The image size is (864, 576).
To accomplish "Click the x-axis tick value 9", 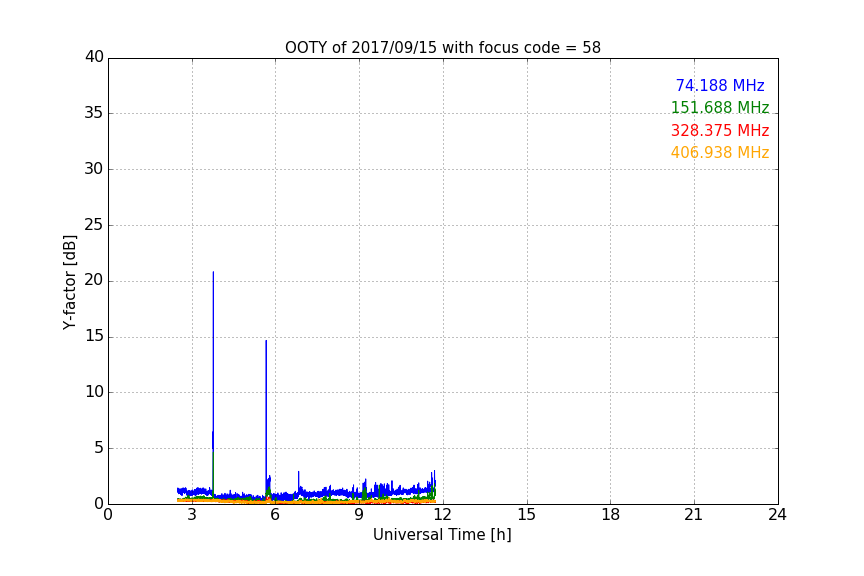I will click(x=359, y=515).
